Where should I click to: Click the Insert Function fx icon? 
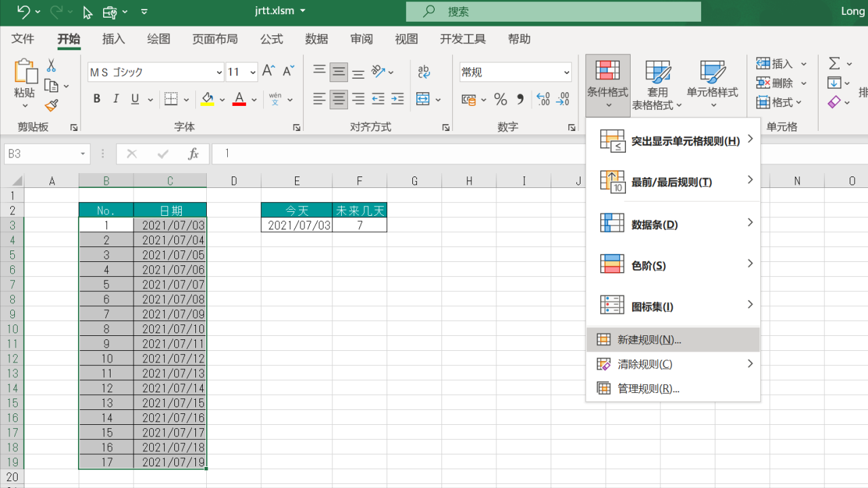point(193,154)
